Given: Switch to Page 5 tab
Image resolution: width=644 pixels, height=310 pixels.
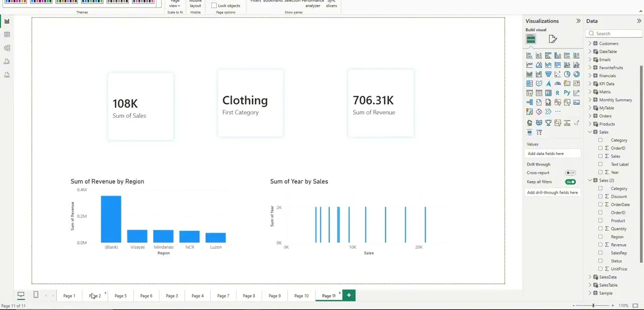Looking at the screenshot, I should click(120, 296).
